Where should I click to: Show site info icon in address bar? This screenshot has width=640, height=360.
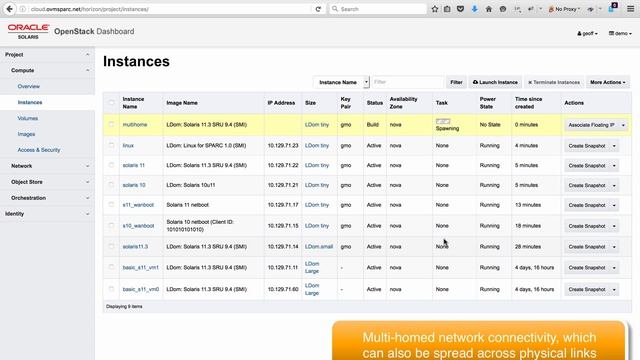coord(23,9)
